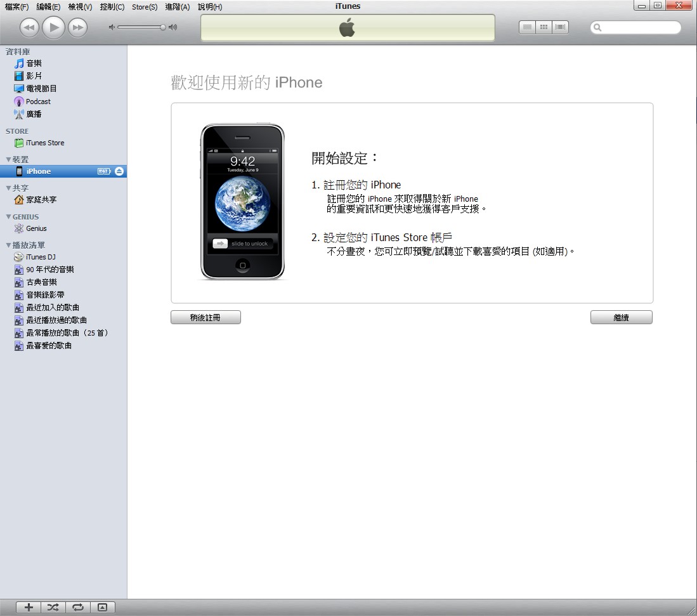
Task: Open the Store(S) menu
Action: (145, 7)
